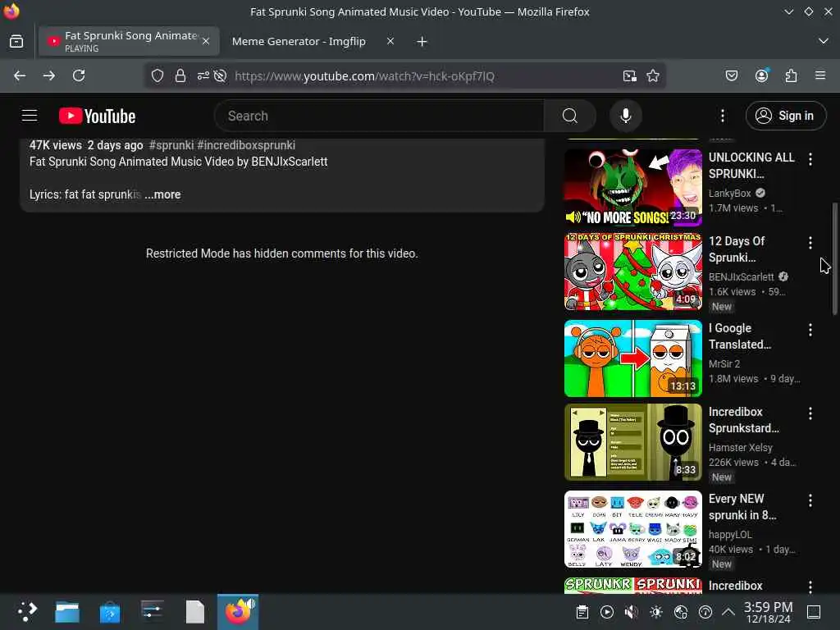This screenshot has width=840, height=630.
Task: Open the YouTube guide hamburger menu
Action: pyautogui.click(x=30, y=116)
